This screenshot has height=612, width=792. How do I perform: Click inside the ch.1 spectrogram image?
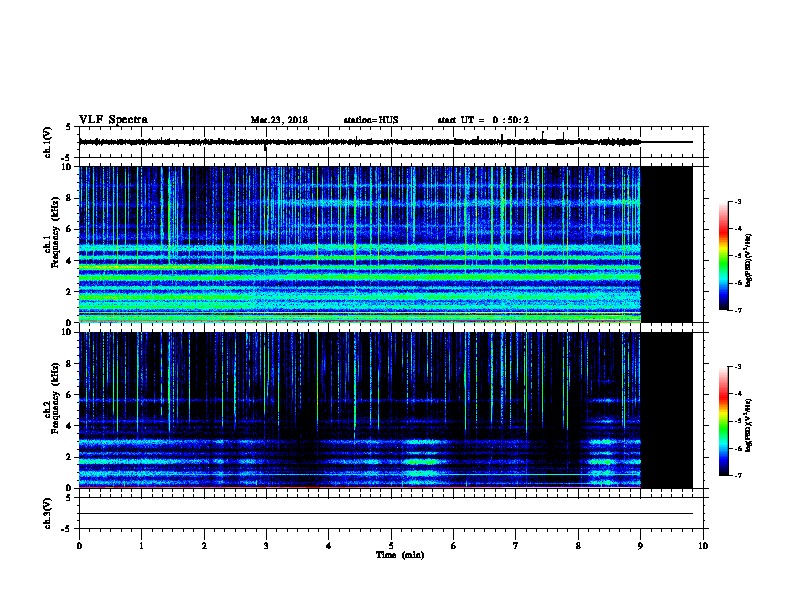pos(360,244)
